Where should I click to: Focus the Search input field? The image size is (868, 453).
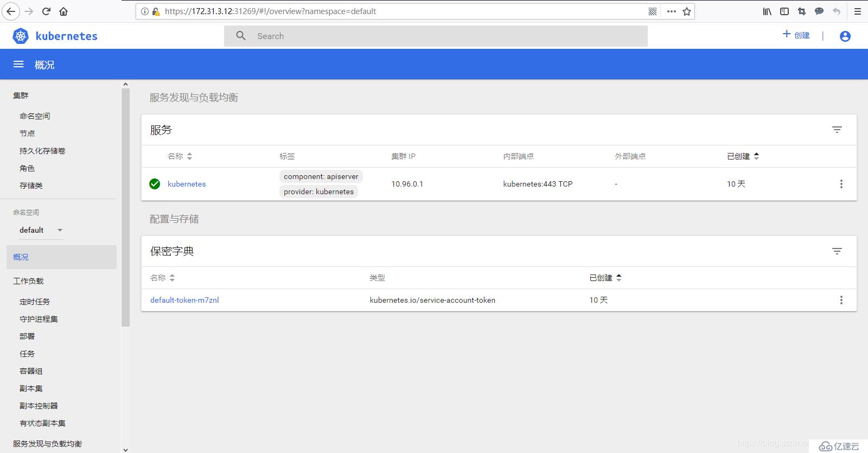(x=436, y=36)
